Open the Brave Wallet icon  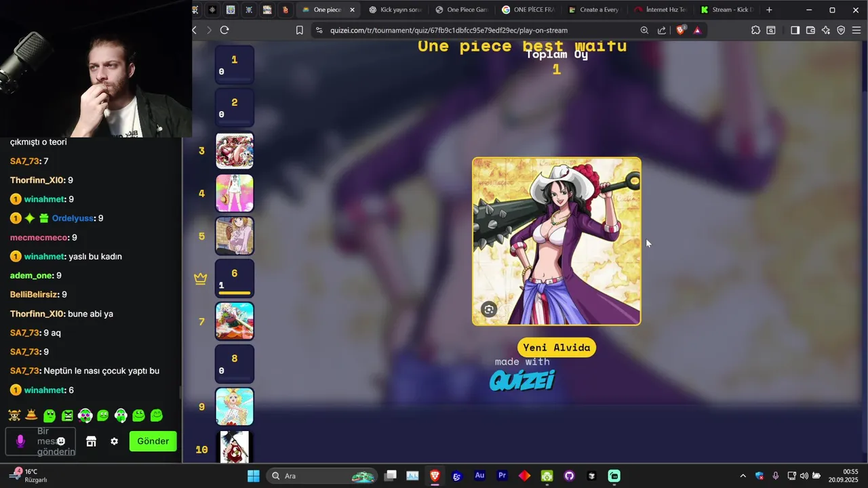[x=810, y=30]
